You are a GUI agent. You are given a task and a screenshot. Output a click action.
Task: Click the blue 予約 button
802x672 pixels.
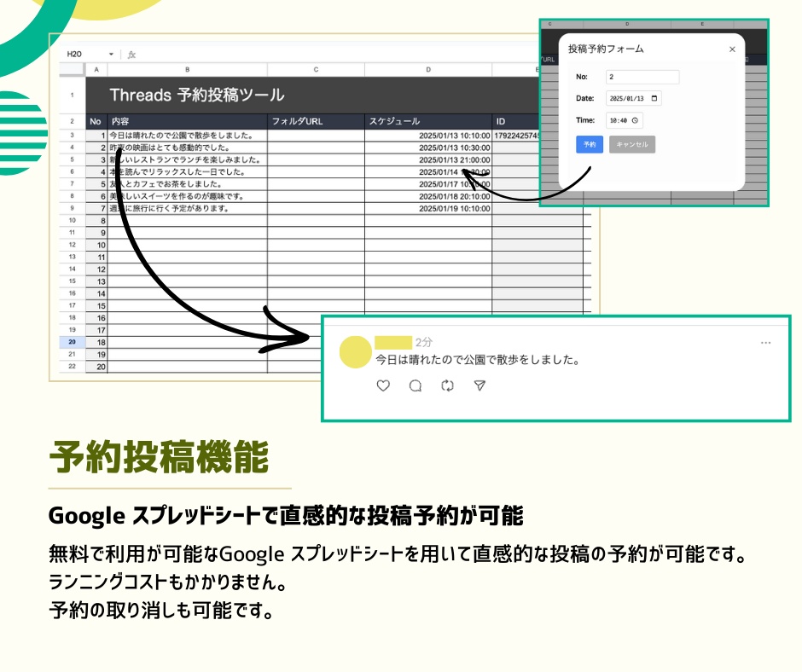coord(590,144)
